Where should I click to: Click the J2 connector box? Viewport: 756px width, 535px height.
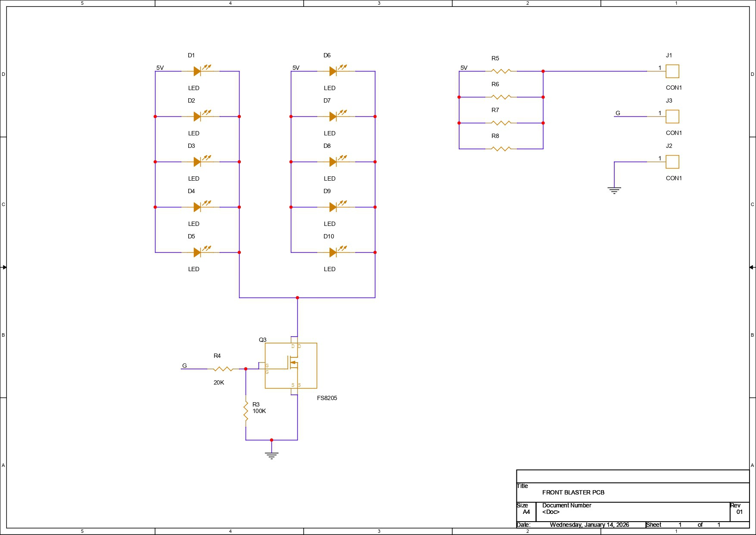pos(672,162)
